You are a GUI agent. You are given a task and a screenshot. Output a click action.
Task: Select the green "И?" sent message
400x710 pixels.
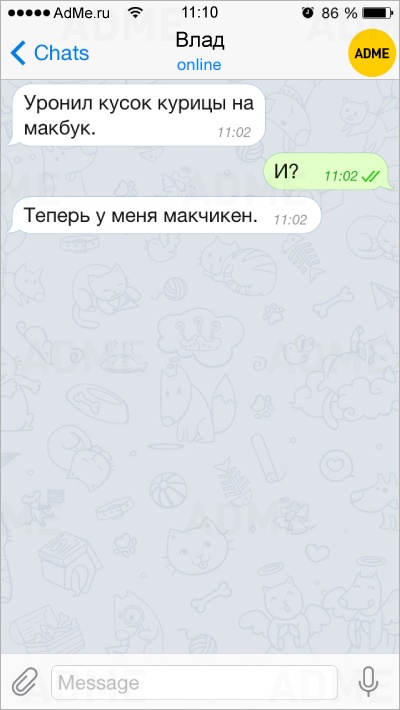click(328, 171)
